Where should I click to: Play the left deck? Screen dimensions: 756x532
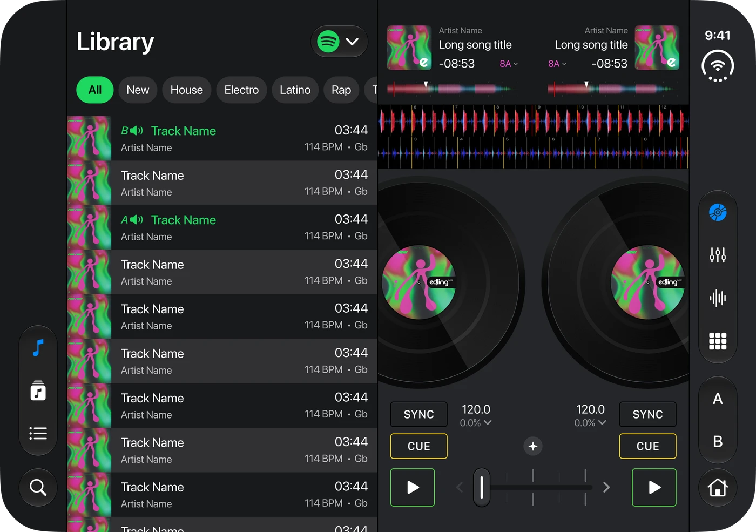tap(413, 488)
